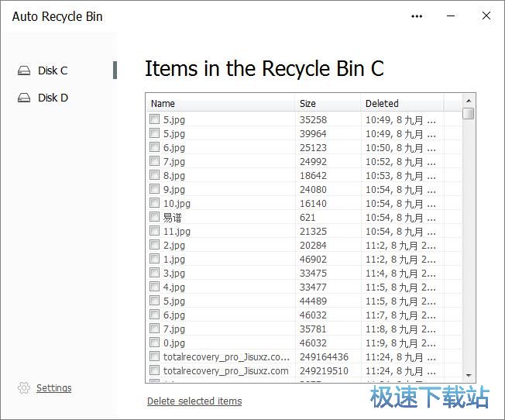
Task: Select the Disk C sidebar entry
Action: click(59, 71)
